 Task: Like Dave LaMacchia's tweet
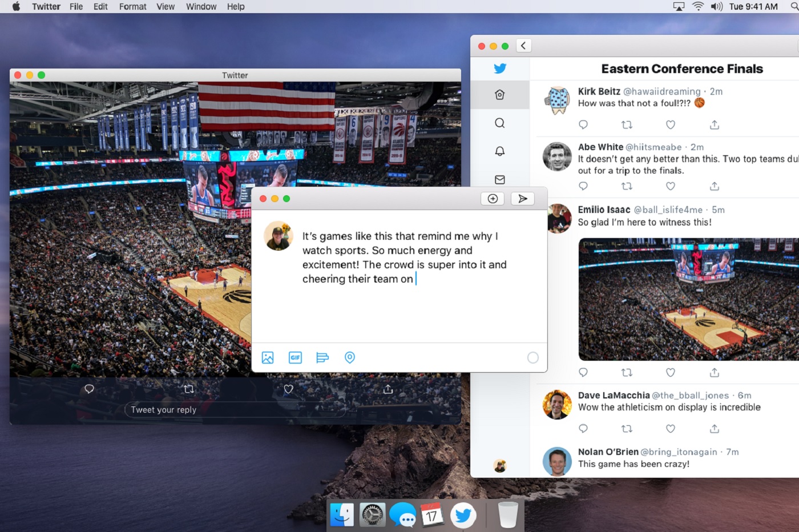point(671,429)
